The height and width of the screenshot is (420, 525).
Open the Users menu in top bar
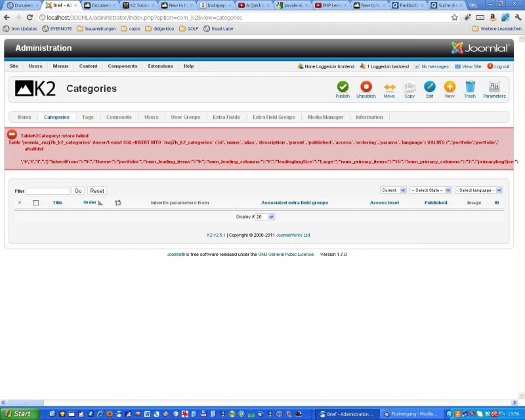point(35,66)
